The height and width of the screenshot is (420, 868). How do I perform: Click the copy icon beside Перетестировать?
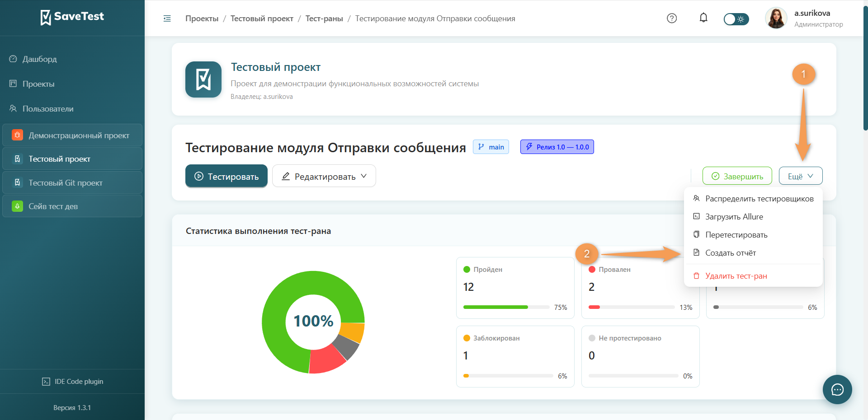(697, 234)
